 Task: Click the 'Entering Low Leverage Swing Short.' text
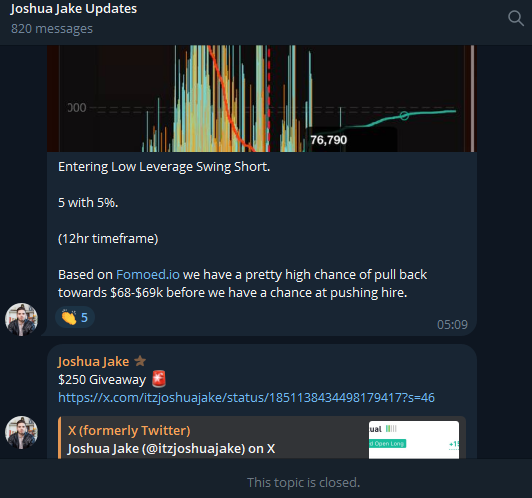click(164, 167)
